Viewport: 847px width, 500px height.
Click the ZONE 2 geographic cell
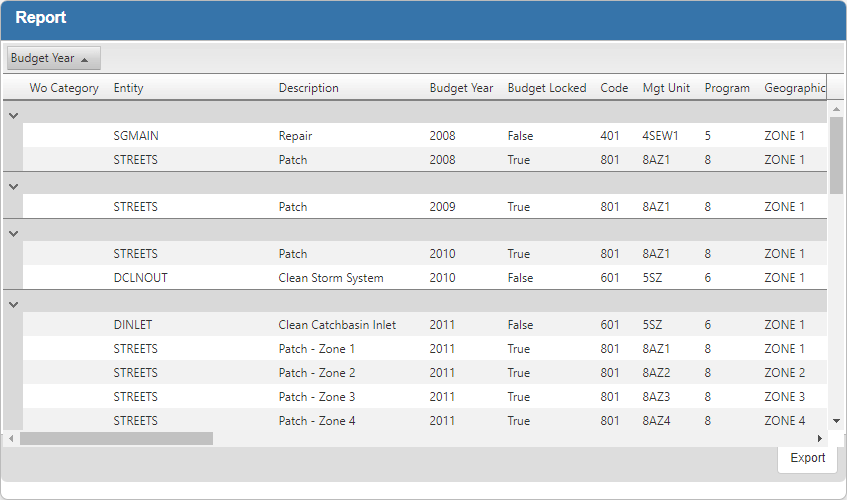click(784, 373)
